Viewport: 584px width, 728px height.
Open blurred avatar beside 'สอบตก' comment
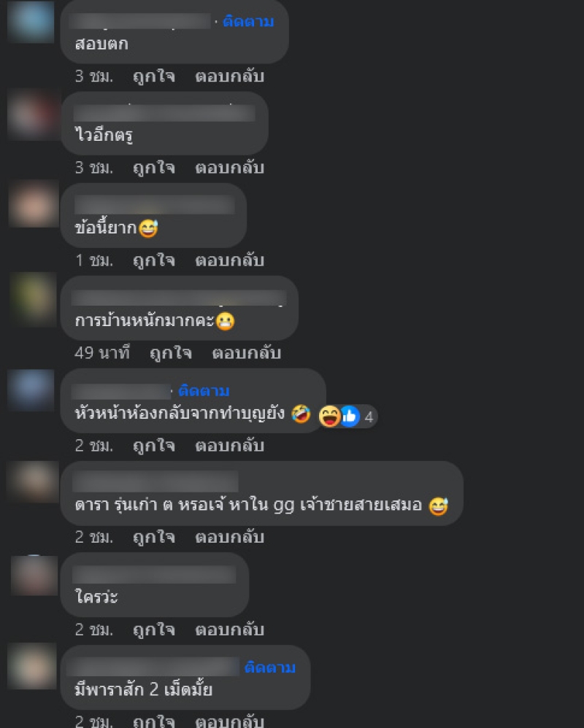pyautogui.click(x=31, y=21)
